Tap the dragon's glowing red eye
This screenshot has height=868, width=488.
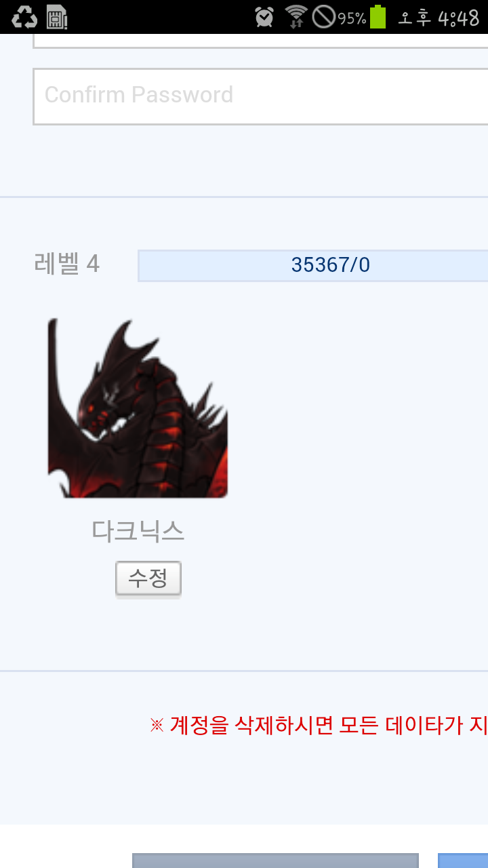(x=91, y=408)
